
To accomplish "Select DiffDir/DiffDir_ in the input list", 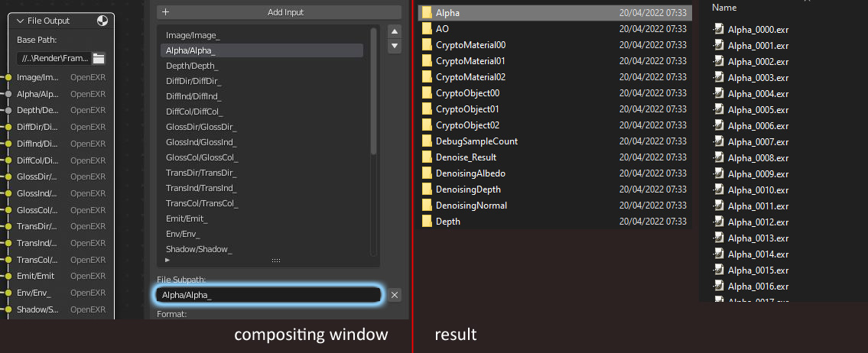I will coord(262,81).
